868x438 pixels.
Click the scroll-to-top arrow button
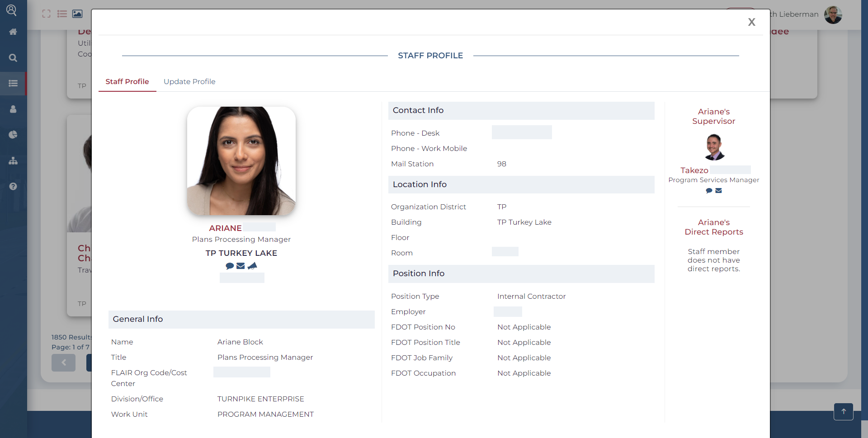point(843,411)
